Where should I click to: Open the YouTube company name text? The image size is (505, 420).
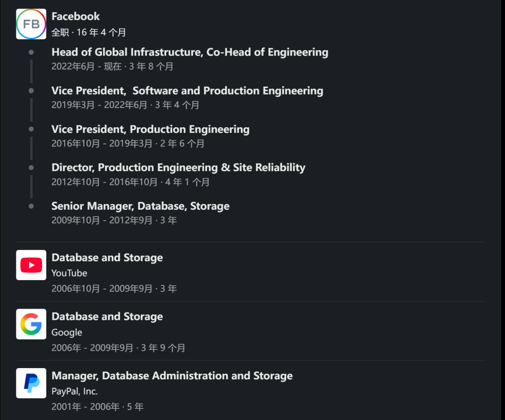click(69, 273)
